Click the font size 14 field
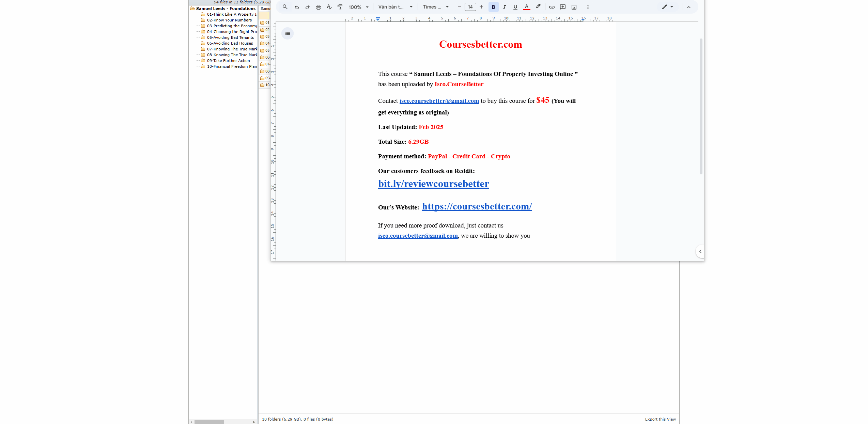This screenshot has width=868, height=424. tap(470, 7)
